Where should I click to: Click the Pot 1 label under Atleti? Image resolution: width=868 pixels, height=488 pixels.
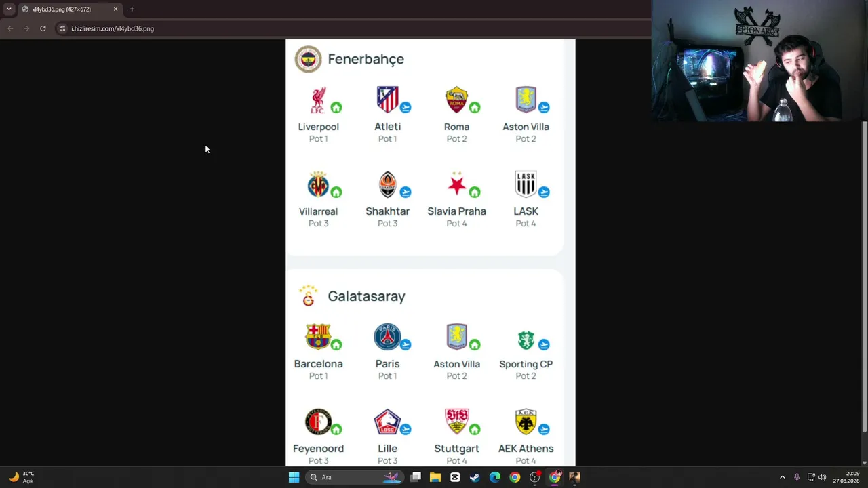[387, 139]
